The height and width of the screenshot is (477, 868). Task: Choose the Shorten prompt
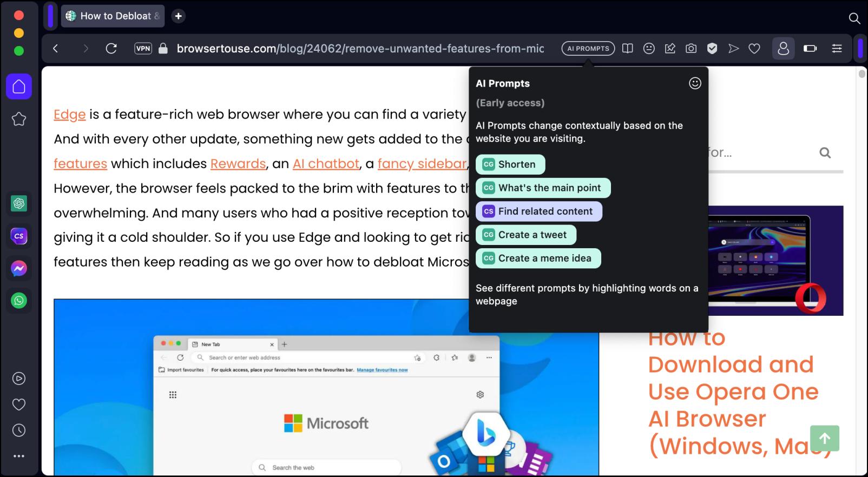pos(510,164)
